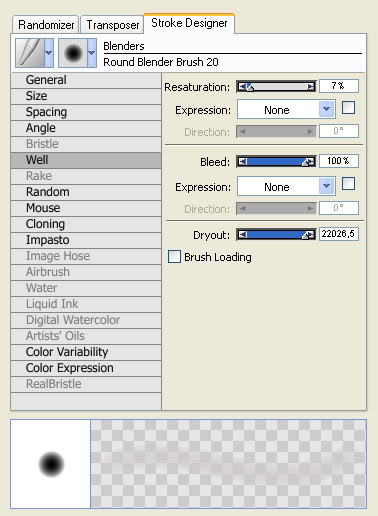This screenshot has height=516, width=378.
Task: Click the Image Hose section row
Action: click(x=86, y=256)
